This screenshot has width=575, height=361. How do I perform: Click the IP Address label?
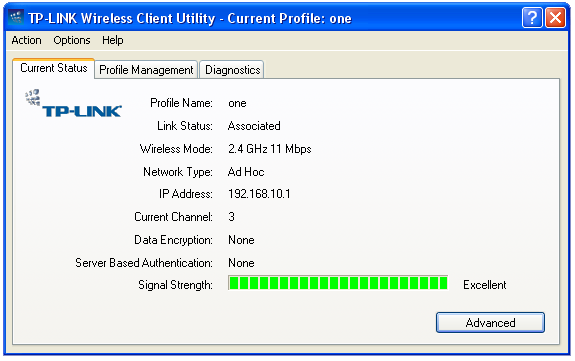click(x=186, y=194)
